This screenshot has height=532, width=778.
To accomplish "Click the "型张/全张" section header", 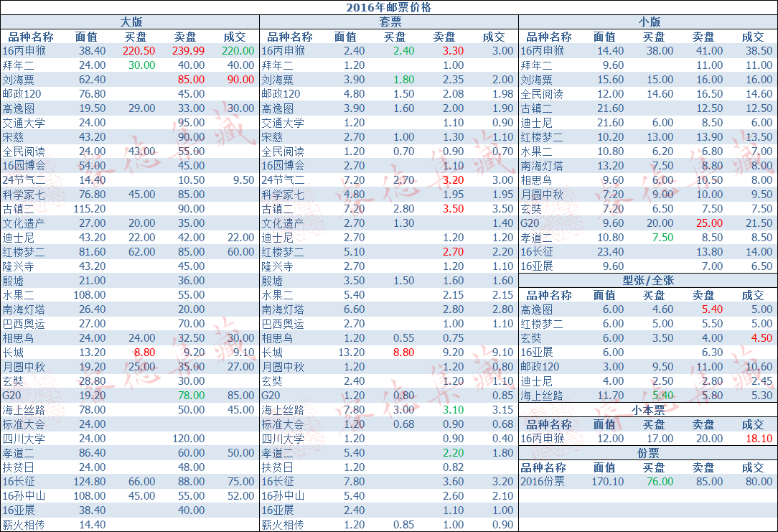I will (648, 281).
